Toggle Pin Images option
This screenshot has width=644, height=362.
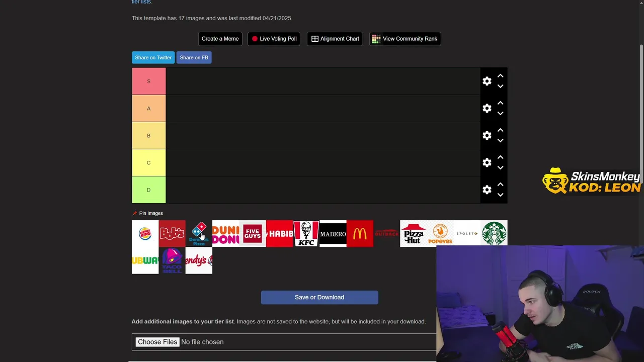[147, 213]
